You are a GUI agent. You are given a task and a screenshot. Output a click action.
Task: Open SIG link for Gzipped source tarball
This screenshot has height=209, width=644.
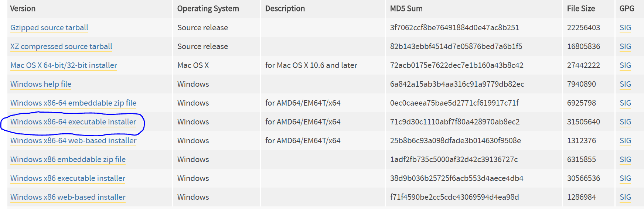(625, 28)
